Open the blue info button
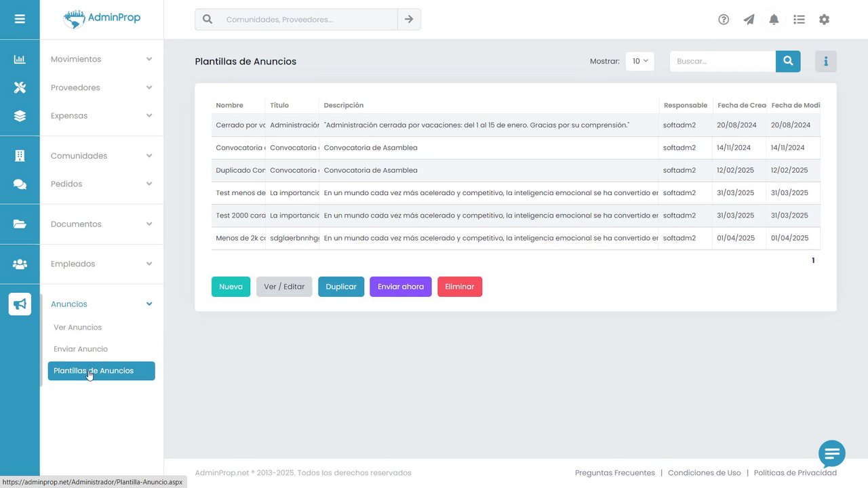868x488 pixels. click(x=826, y=61)
